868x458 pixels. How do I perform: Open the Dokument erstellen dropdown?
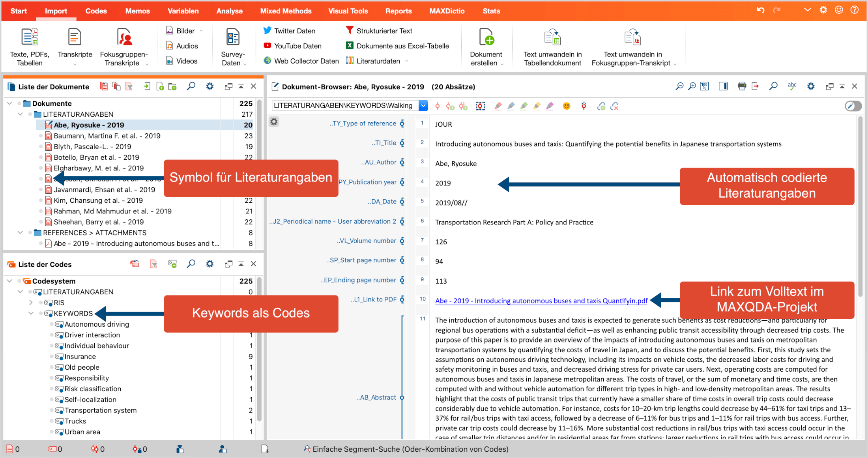point(502,64)
